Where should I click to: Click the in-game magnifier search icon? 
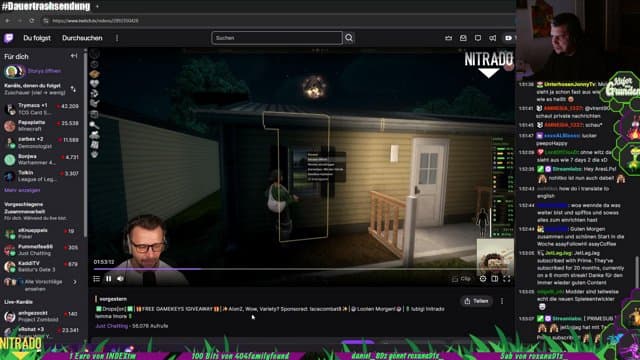click(94, 125)
